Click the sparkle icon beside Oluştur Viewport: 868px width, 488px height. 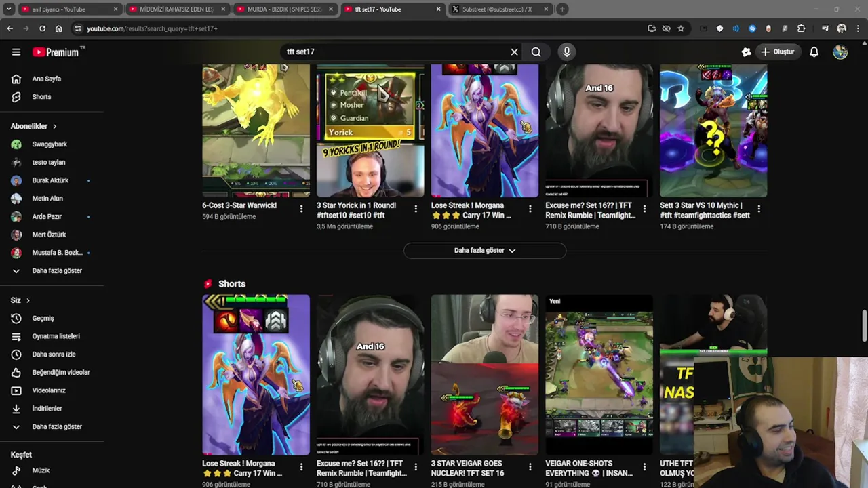tap(746, 52)
